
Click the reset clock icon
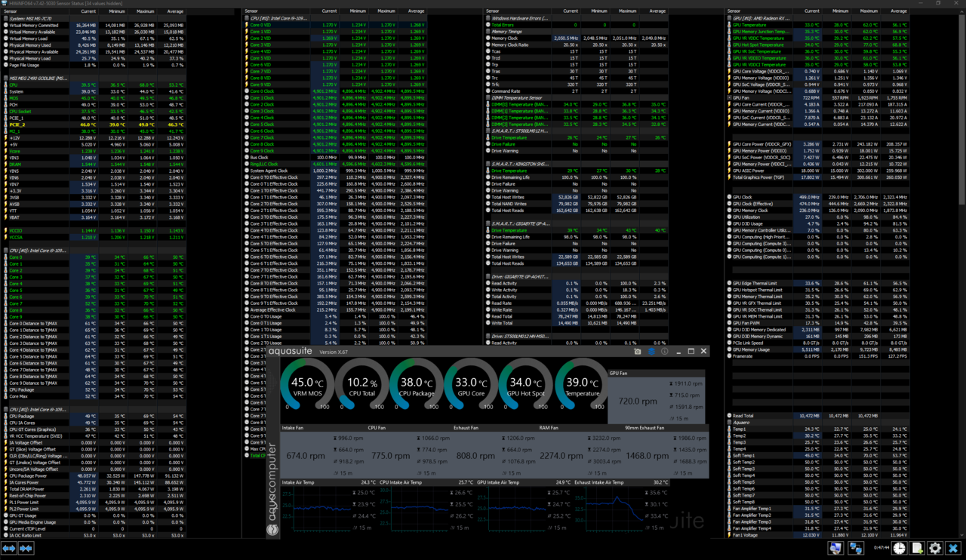900,549
